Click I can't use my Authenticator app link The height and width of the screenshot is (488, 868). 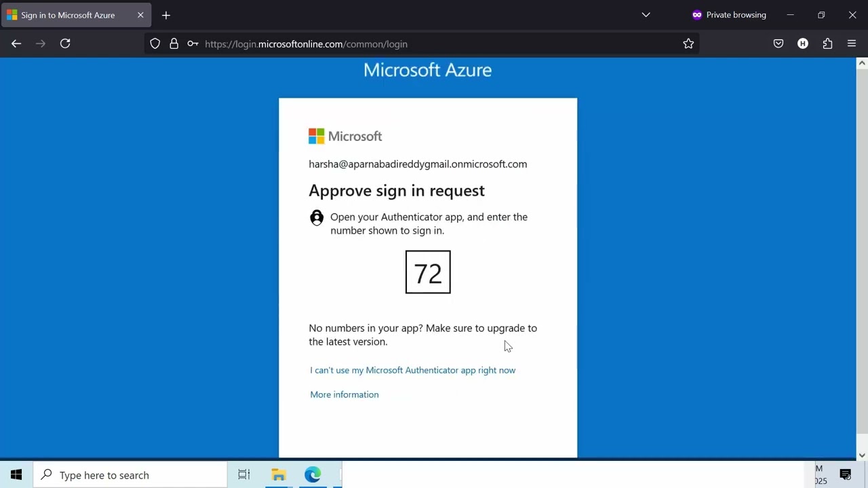412,370
